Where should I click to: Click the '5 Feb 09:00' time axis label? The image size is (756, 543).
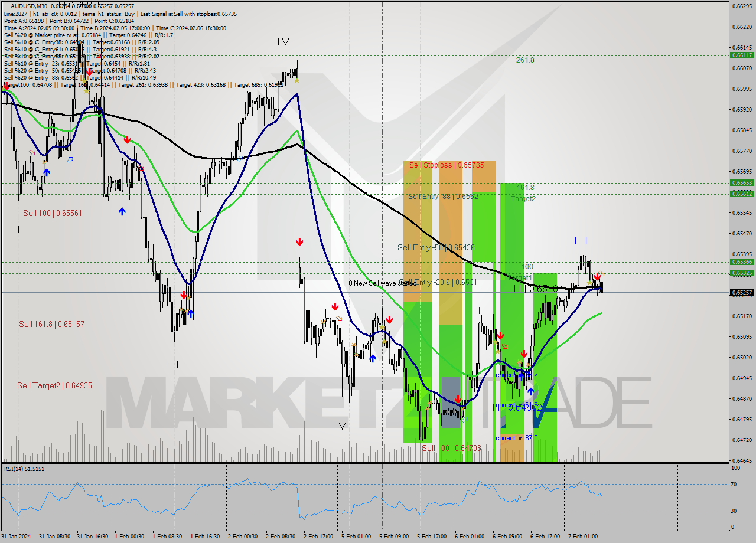coord(393,537)
